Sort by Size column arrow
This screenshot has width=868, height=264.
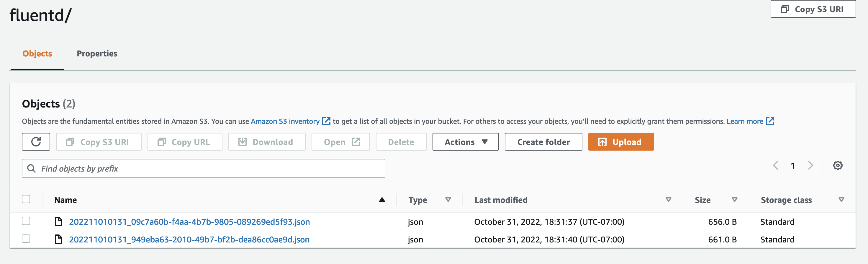point(735,200)
